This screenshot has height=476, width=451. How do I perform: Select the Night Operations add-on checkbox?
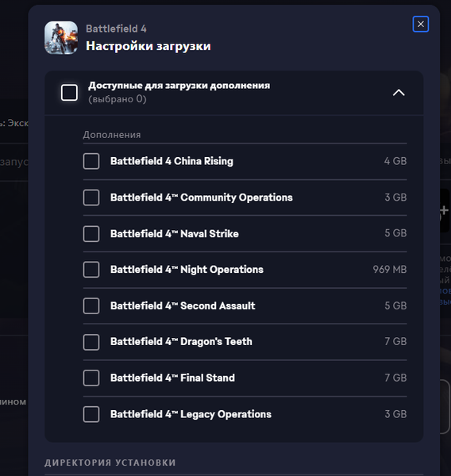click(91, 270)
